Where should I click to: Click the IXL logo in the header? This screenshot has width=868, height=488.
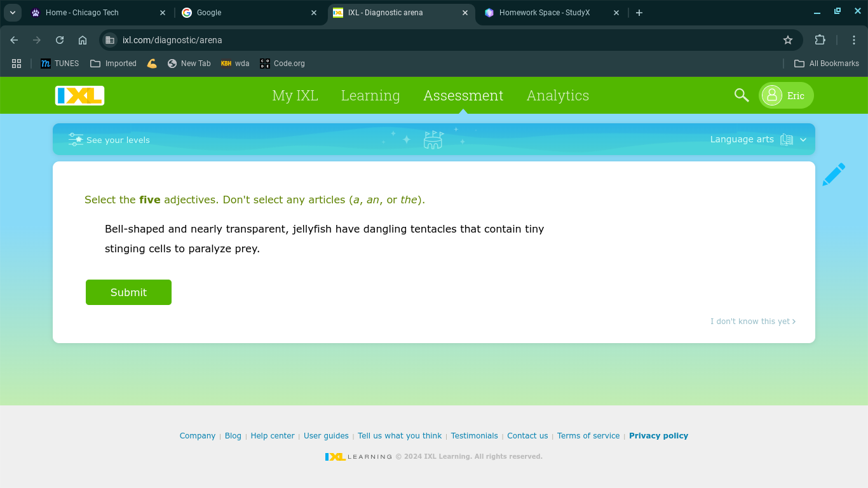79,95
